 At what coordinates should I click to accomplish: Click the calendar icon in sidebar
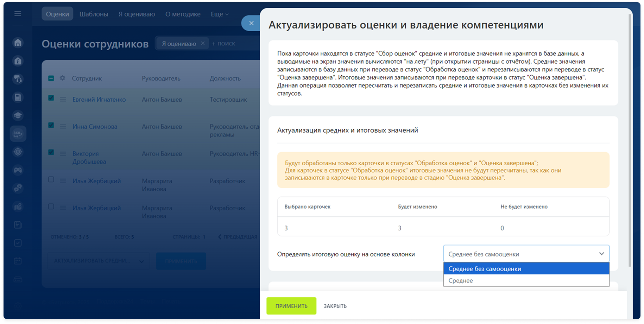(x=18, y=261)
